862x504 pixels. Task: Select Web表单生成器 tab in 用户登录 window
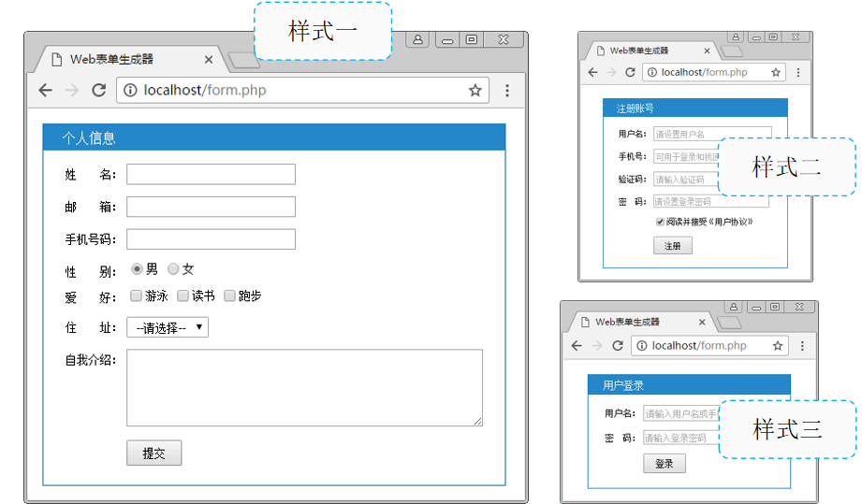pos(636,322)
